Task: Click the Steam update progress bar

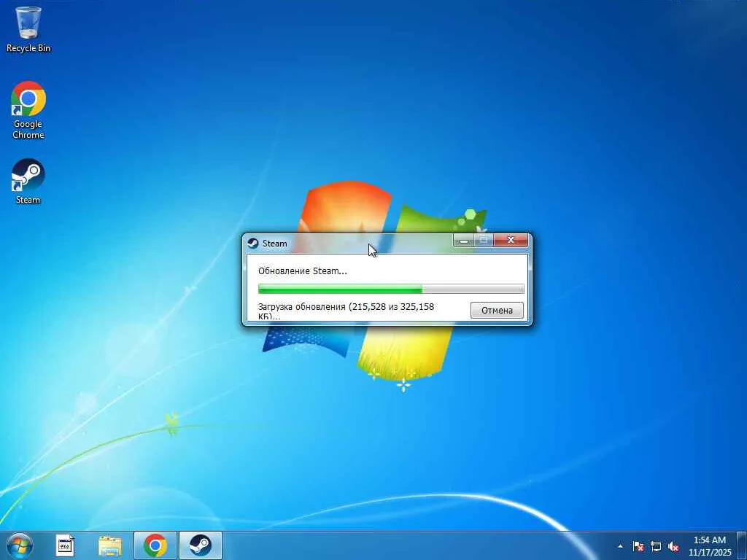Action: [x=391, y=289]
